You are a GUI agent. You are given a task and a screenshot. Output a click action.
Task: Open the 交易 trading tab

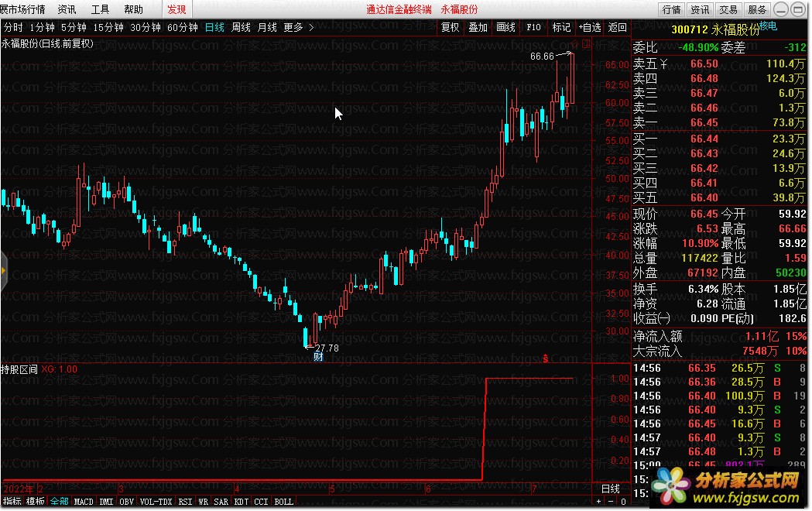coord(728,9)
